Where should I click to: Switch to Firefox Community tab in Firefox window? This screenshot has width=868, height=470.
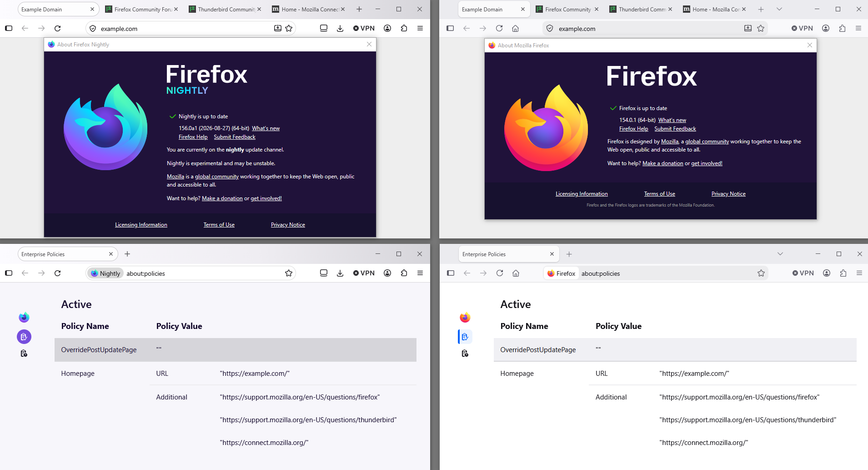click(567, 9)
